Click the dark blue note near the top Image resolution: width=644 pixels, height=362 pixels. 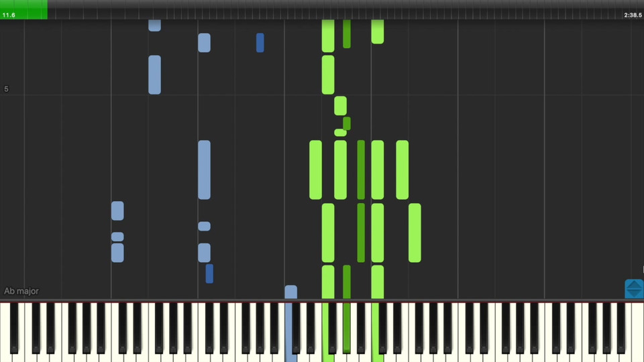pos(260,43)
